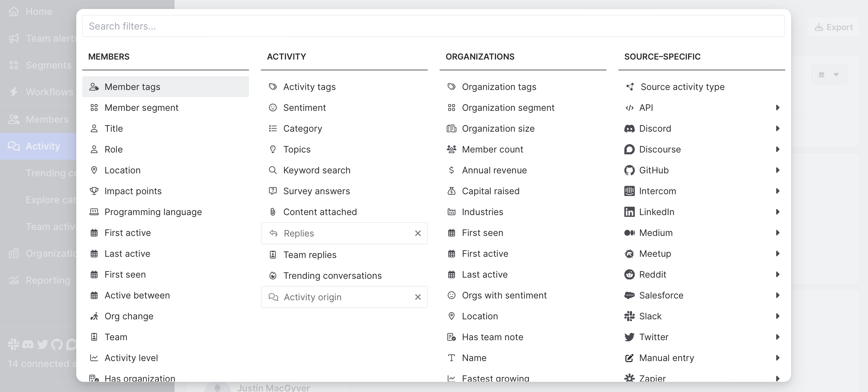
Task: Expand the API submenu arrow
Action: coord(777,108)
